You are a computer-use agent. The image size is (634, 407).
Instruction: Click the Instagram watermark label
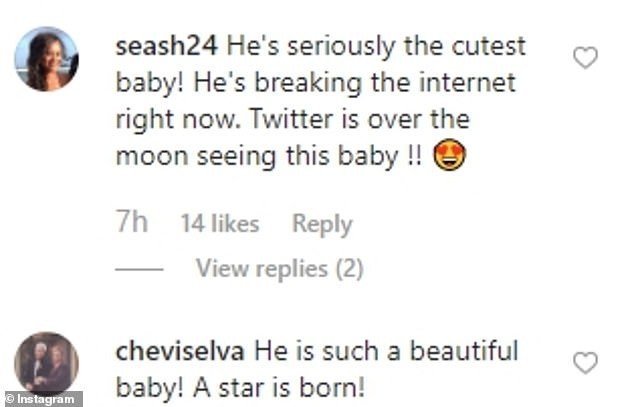(x=43, y=399)
